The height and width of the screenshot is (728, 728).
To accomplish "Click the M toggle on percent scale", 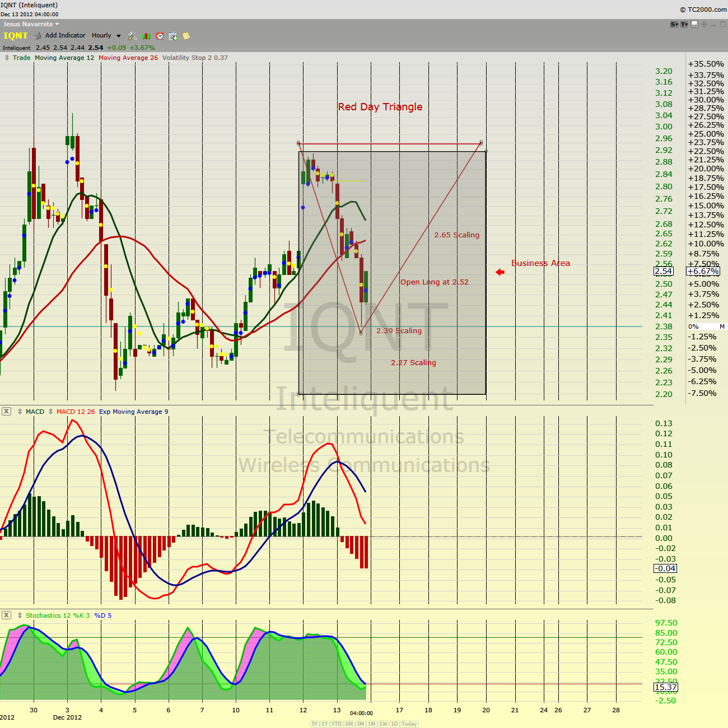I will pos(722,326).
